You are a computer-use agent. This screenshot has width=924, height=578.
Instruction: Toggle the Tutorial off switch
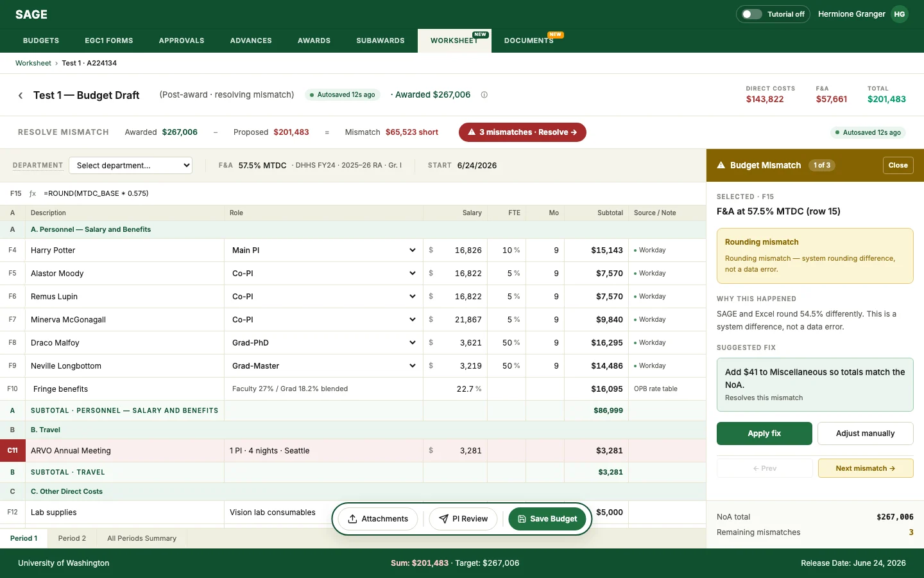pyautogui.click(x=751, y=14)
